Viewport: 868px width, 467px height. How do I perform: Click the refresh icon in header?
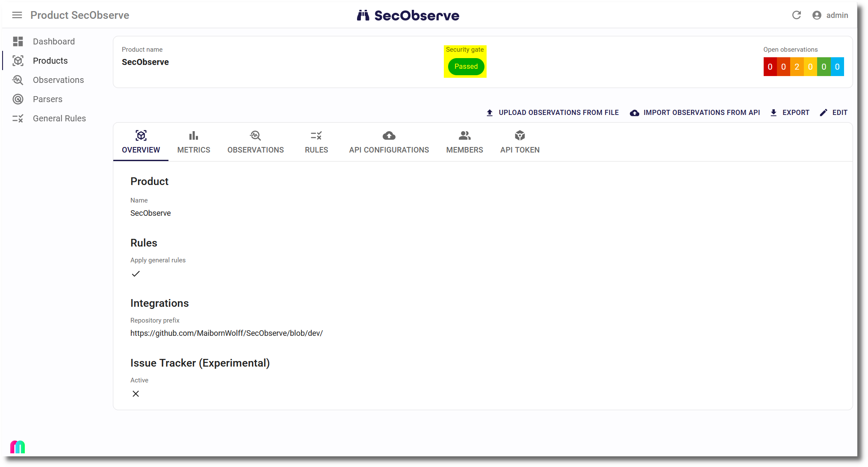(796, 15)
